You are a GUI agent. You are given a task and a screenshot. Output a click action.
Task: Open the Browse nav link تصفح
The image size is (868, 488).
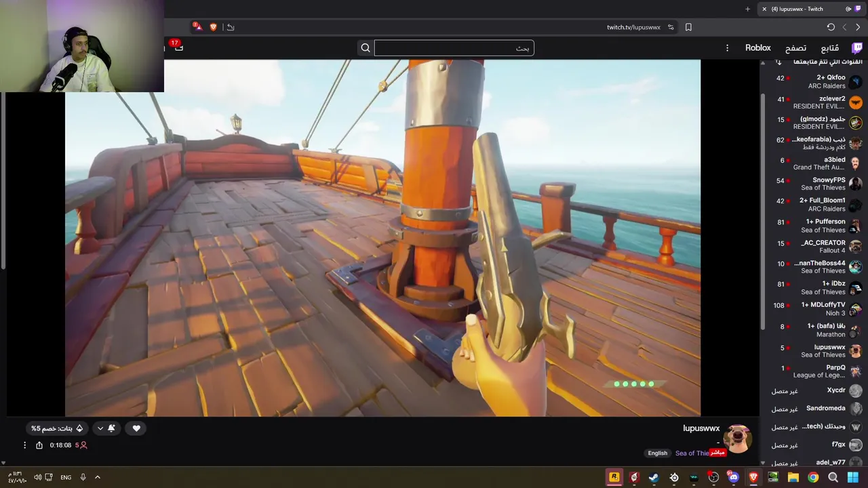795,48
